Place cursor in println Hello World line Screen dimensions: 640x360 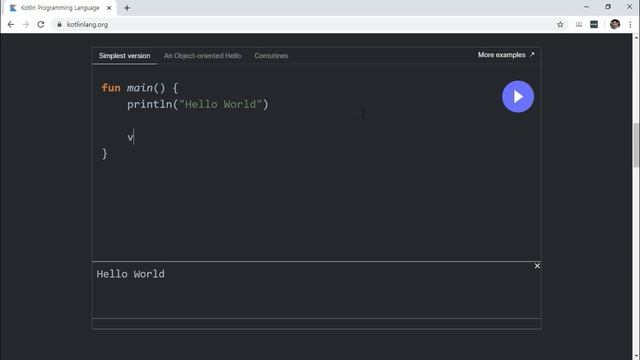click(x=198, y=104)
